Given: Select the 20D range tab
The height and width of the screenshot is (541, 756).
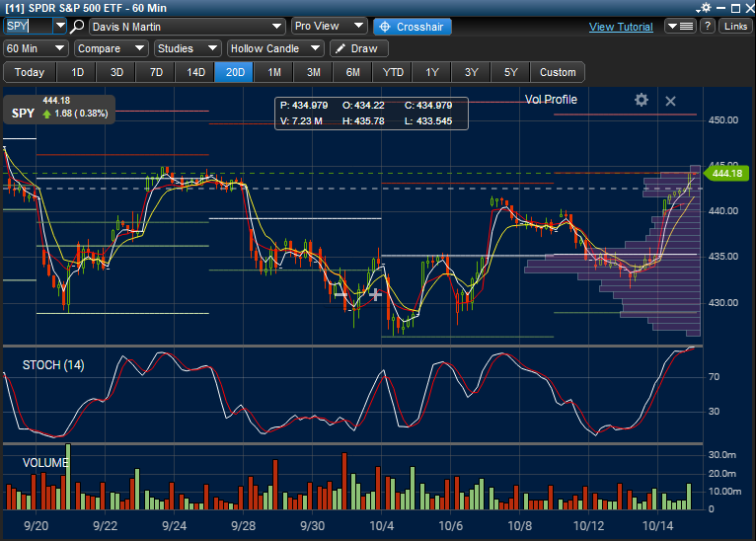Looking at the screenshot, I should point(235,72).
